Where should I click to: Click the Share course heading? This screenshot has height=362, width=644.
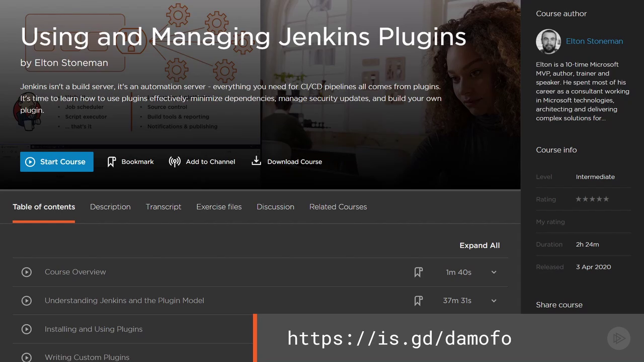click(559, 305)
